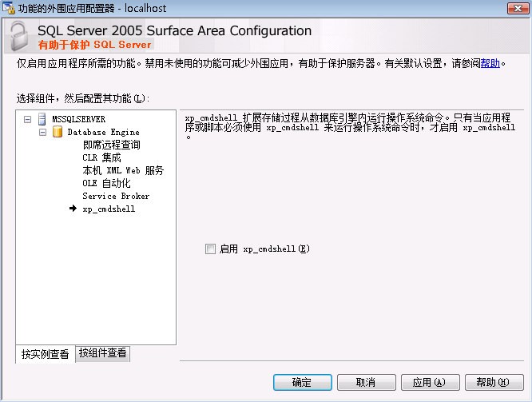The image size is (532, 402).
Task: Click the 取消 button
Action: [366, 382]
